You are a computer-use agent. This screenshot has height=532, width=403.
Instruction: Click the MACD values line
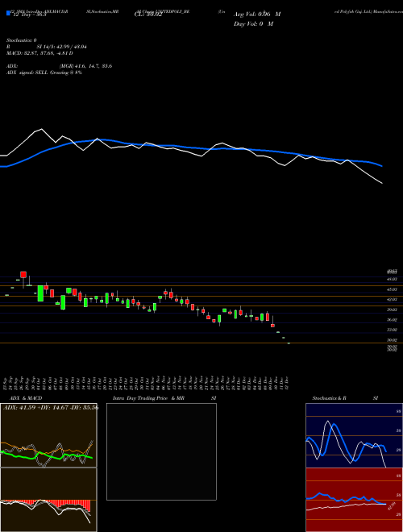point(39,53)
